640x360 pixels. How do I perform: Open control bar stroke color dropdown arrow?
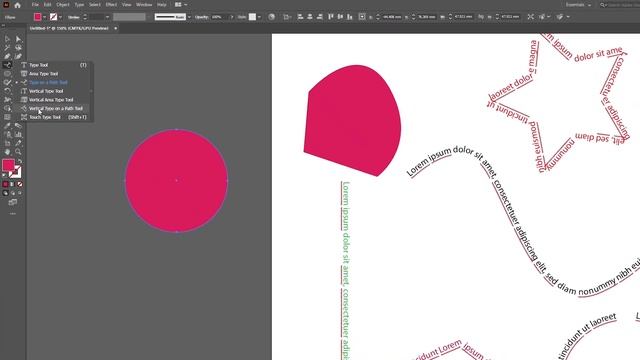pyautogui.click(x=60, y=17)
